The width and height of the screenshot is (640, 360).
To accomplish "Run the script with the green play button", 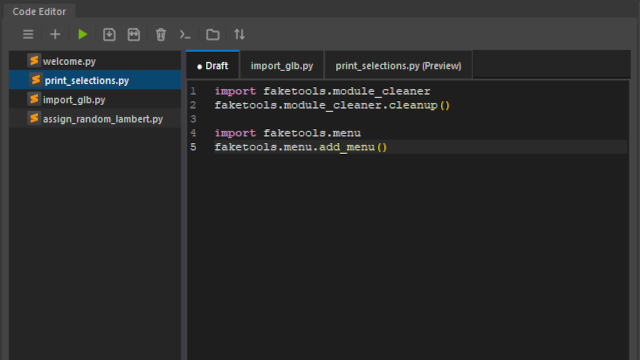I will pos(83,34).
